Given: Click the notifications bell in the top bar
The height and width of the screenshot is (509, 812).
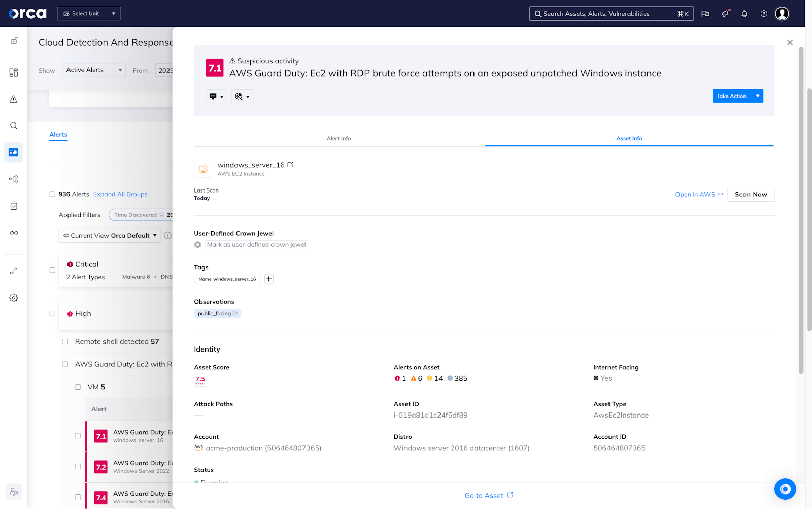Looking at the screenshot, I should [744, 14].
